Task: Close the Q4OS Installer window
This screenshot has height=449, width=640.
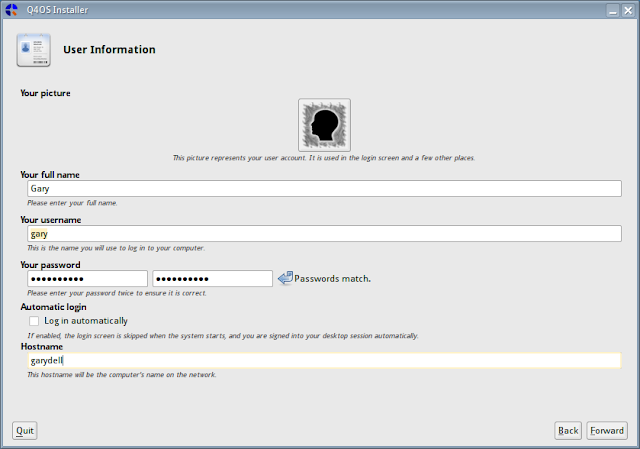Action: click(x=628, y=10)
